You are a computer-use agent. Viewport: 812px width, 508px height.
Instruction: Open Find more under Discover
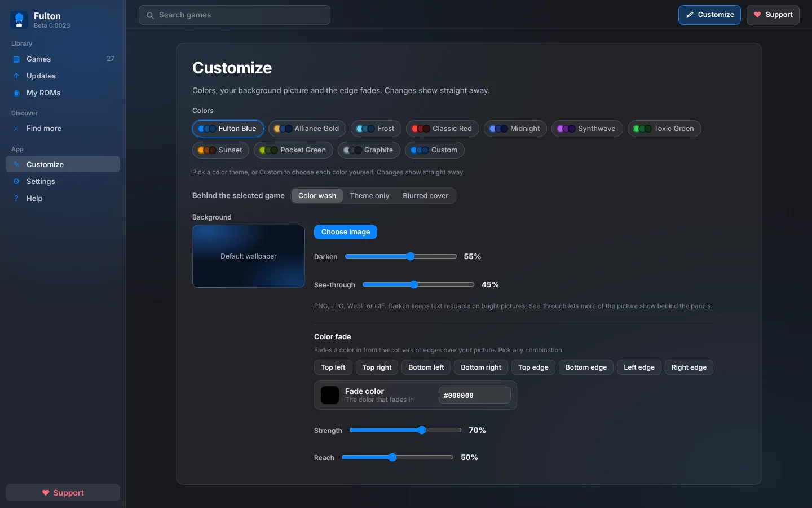pyautogui.click(x=63, y=129)
